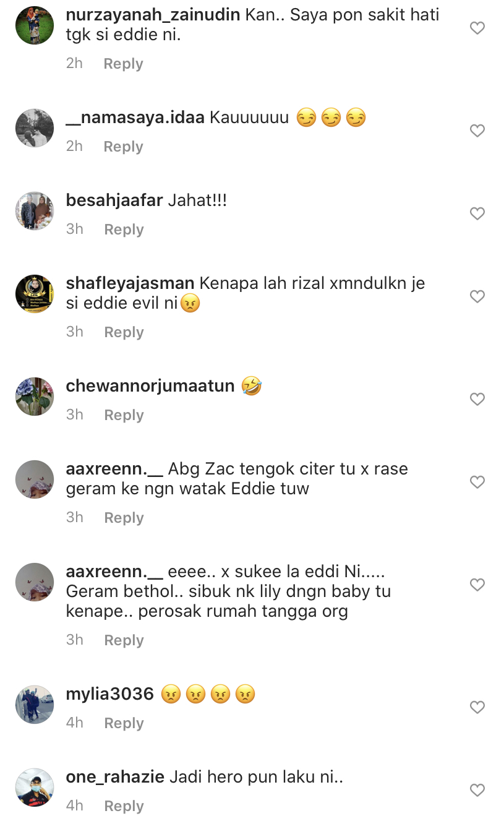Heart shafleyajasman's comment about eddie evil
The image size is (504, 816).
pos(477,296)
